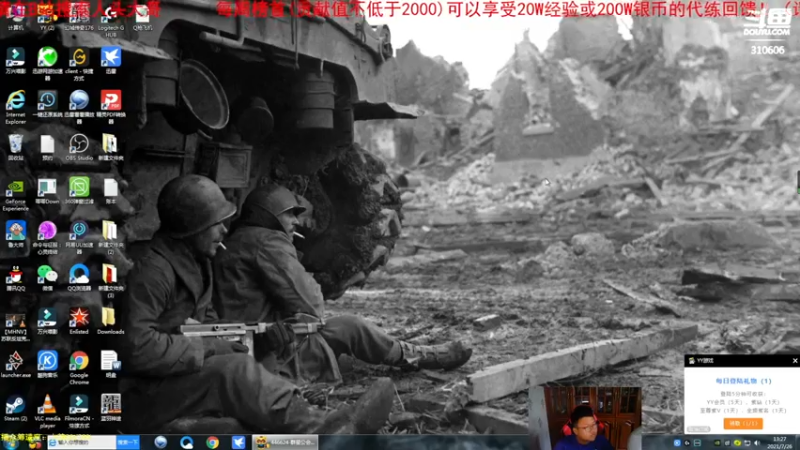Open the 迅雷看看播放器 desktop shortcut
Image resolution: width=800 pixels, height=450 pixels.
pos(79,107)
